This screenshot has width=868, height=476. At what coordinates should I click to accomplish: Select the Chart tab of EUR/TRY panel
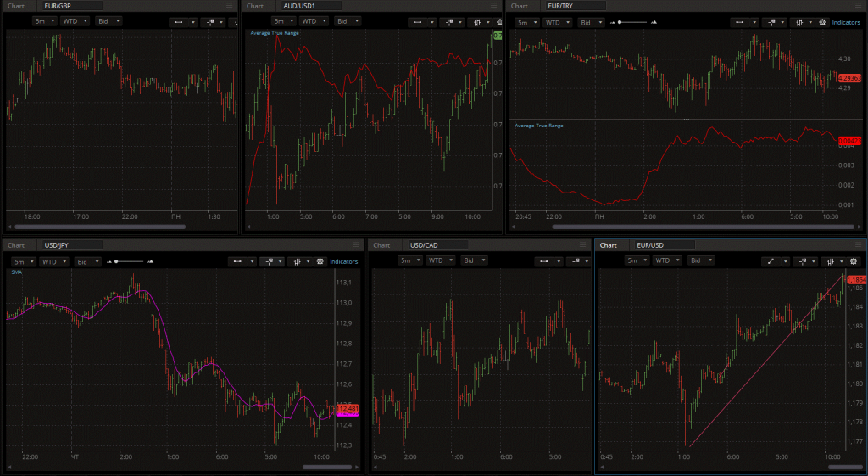click(x=520, y=6)
